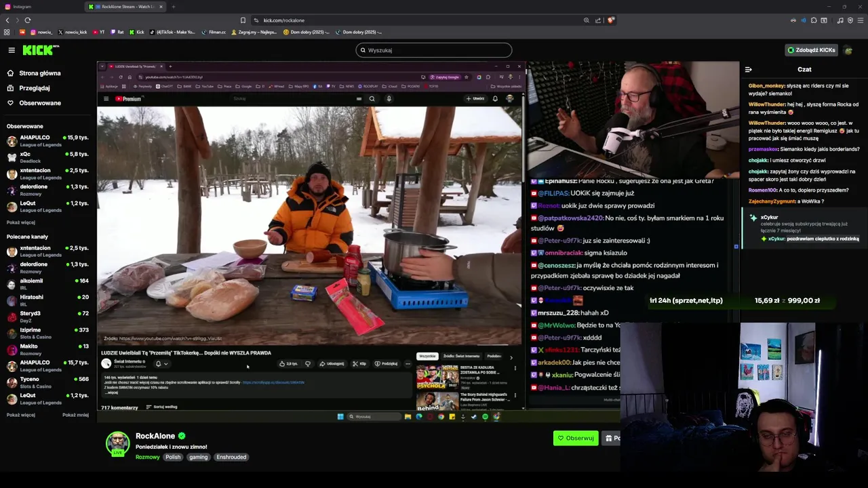Switch to the Instagram browser tab
Screen dimensions: 868x488
coord(41,7)
